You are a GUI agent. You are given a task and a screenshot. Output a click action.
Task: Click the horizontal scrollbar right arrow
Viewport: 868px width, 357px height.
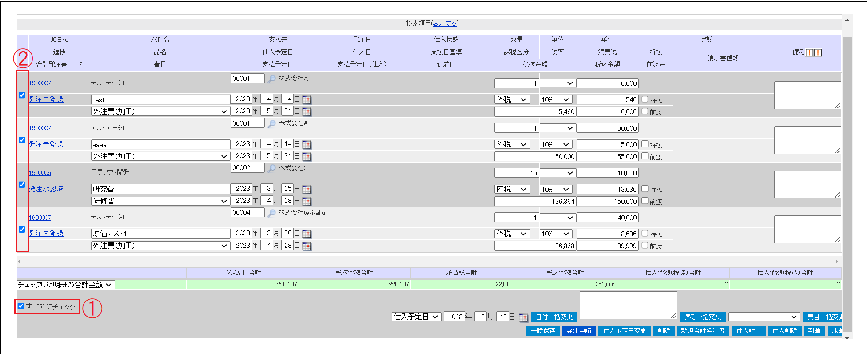coord(836,261)
